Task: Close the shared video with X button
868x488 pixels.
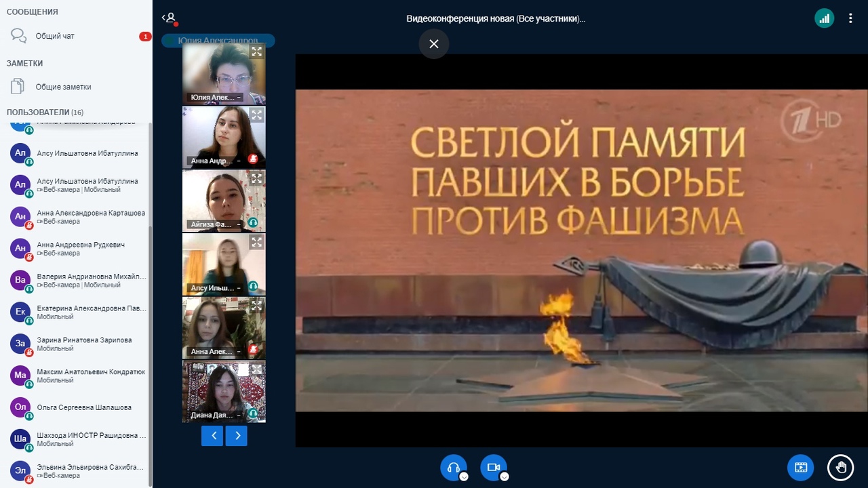Action: (434, 44)
